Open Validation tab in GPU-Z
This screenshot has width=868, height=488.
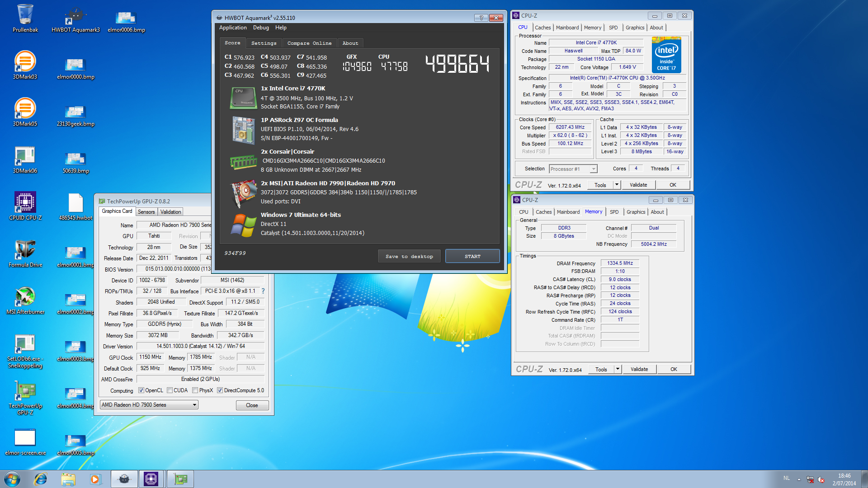tap(170, 212)
